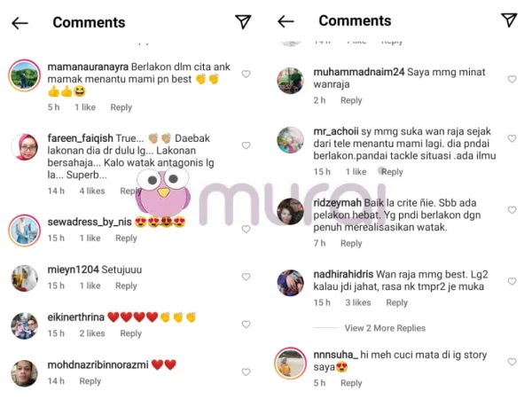Tap the share icon in the right panel
The width and height of the screenshot is (532, 399).
[509, 20]
